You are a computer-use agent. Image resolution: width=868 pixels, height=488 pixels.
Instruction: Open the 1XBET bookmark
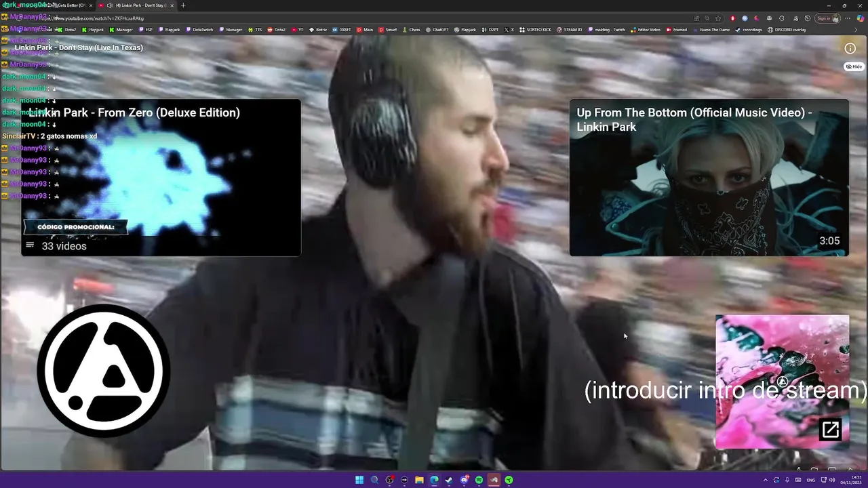[x=342, y=30]
